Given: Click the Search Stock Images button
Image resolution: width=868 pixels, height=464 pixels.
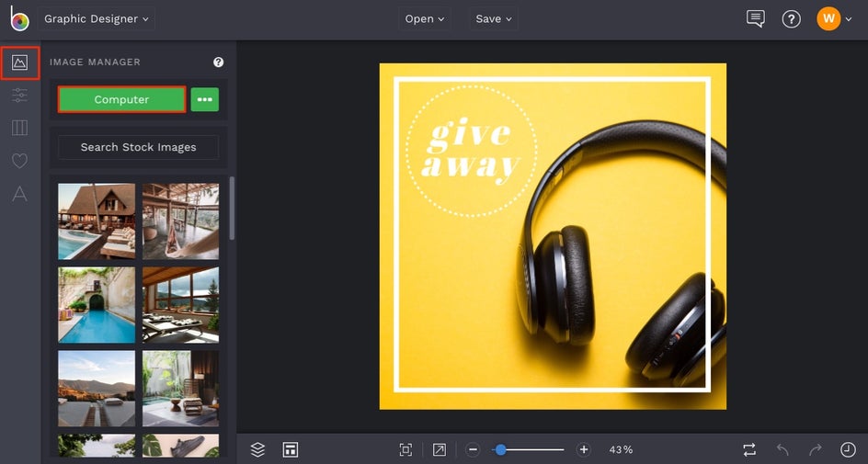Looking at the screenshot, I should tap(139, 147).
